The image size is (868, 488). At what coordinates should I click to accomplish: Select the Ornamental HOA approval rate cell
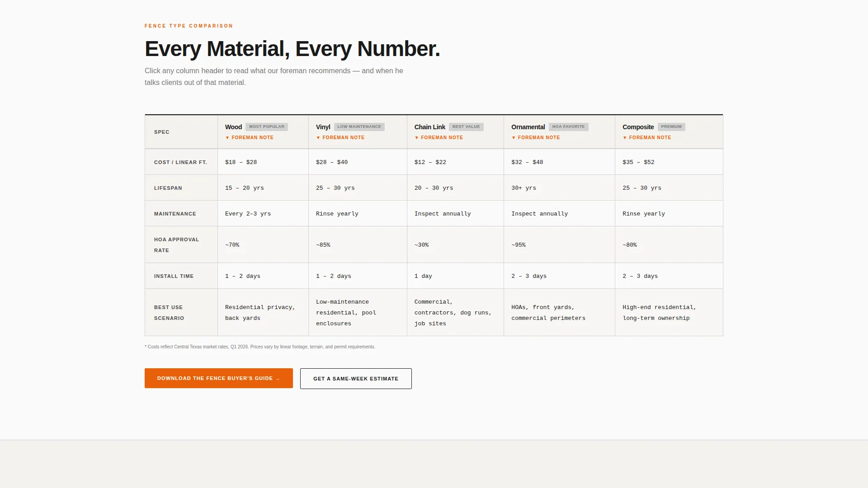(x=559, y=244)
